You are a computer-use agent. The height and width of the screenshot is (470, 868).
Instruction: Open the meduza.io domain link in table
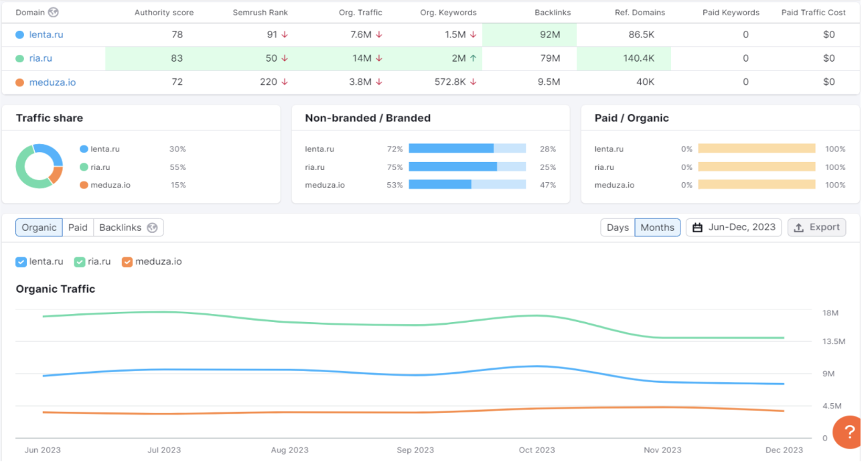pos(52,82)
